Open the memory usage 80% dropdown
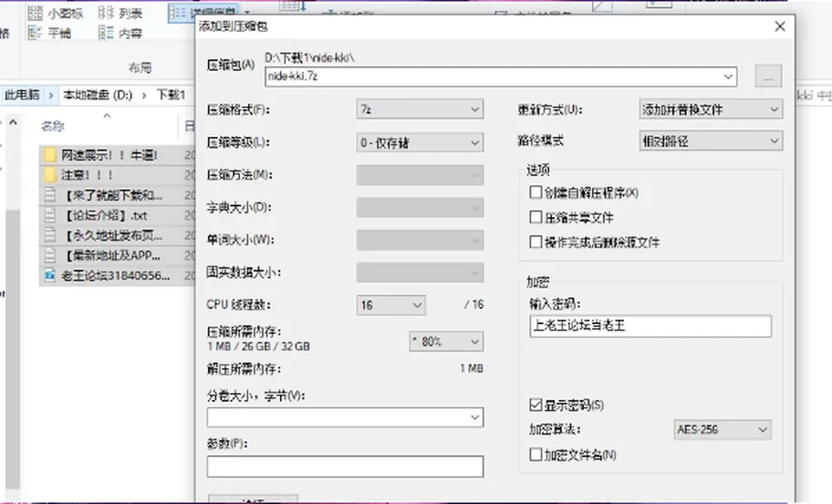The height and width of the screenshot is (504, 832). (x=445, y=342)
